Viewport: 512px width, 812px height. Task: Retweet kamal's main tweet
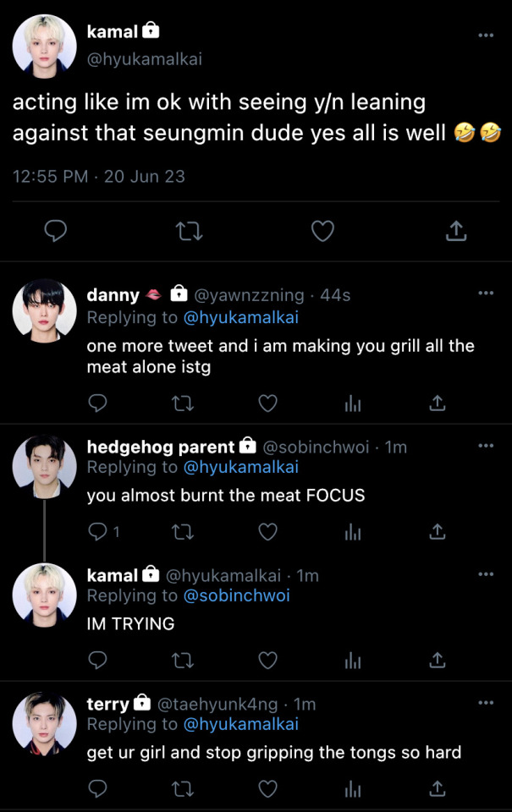click(x=189, y=232)
